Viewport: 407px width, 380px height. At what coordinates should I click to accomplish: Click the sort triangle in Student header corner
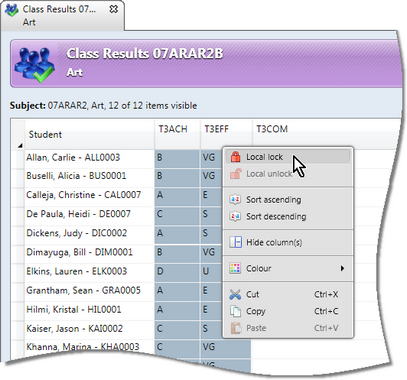point(20,145)
